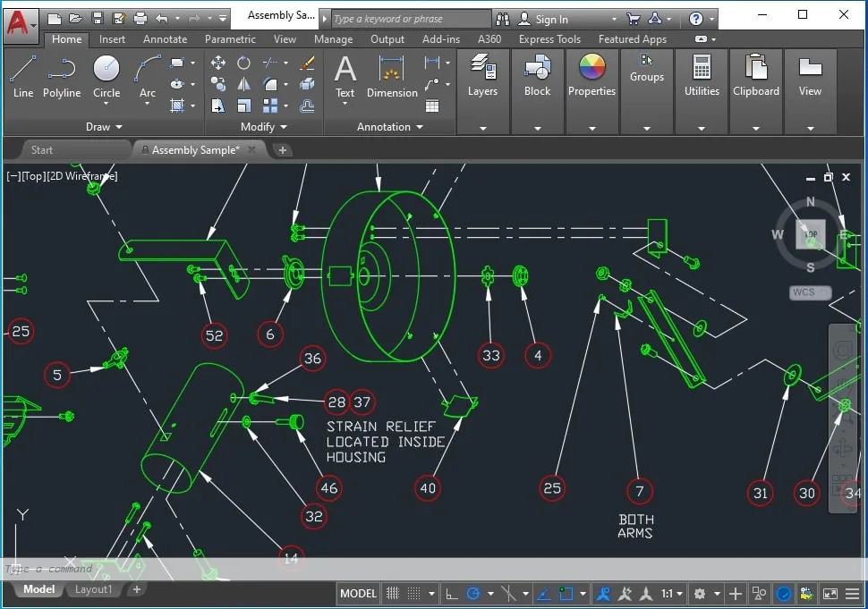Open the Layout1 tab

(96, 589)
